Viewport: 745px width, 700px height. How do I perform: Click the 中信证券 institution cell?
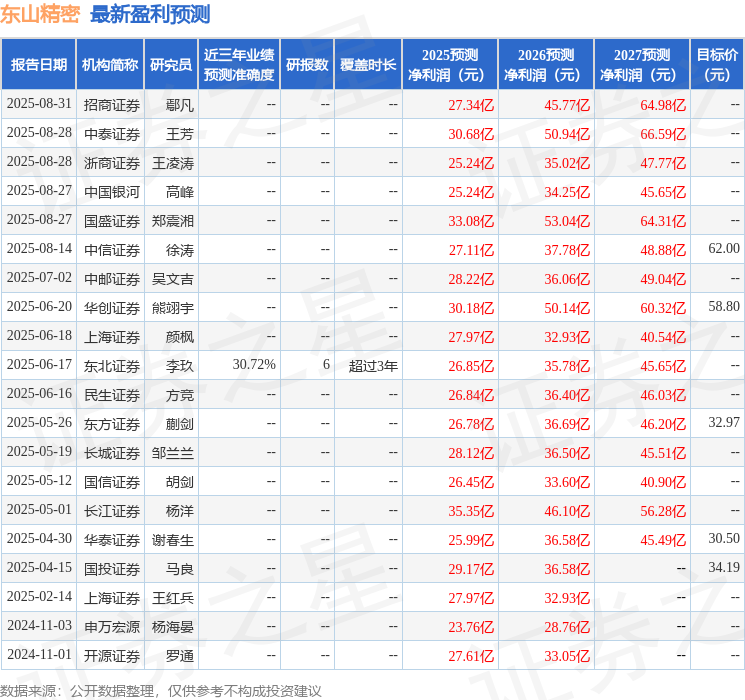(x=112, y=250)
